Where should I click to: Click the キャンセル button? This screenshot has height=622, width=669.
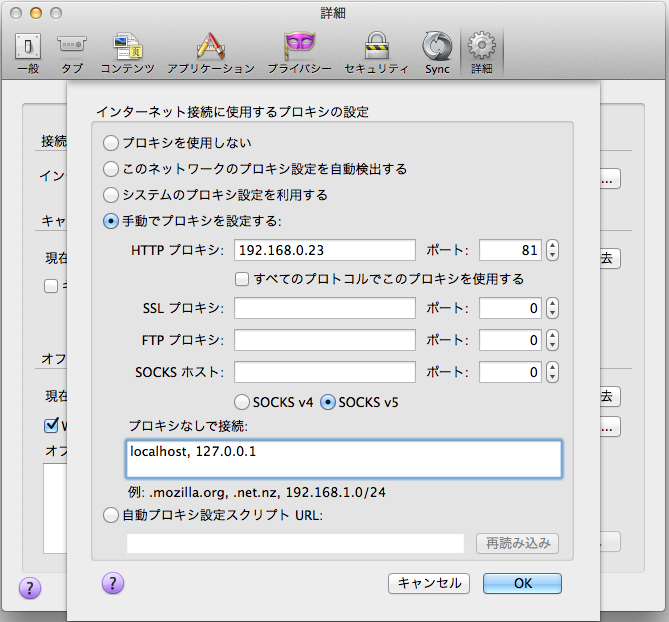[429, 583]
